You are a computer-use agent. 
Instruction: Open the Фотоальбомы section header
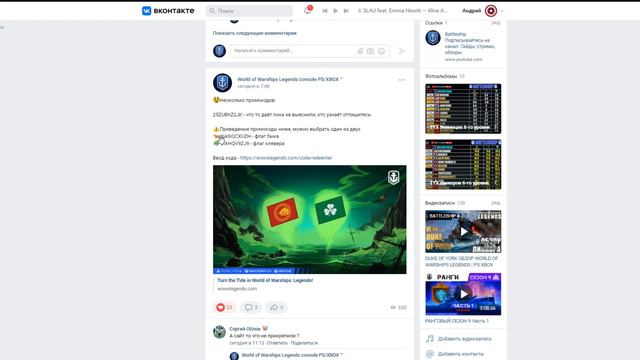coord(441,76)
